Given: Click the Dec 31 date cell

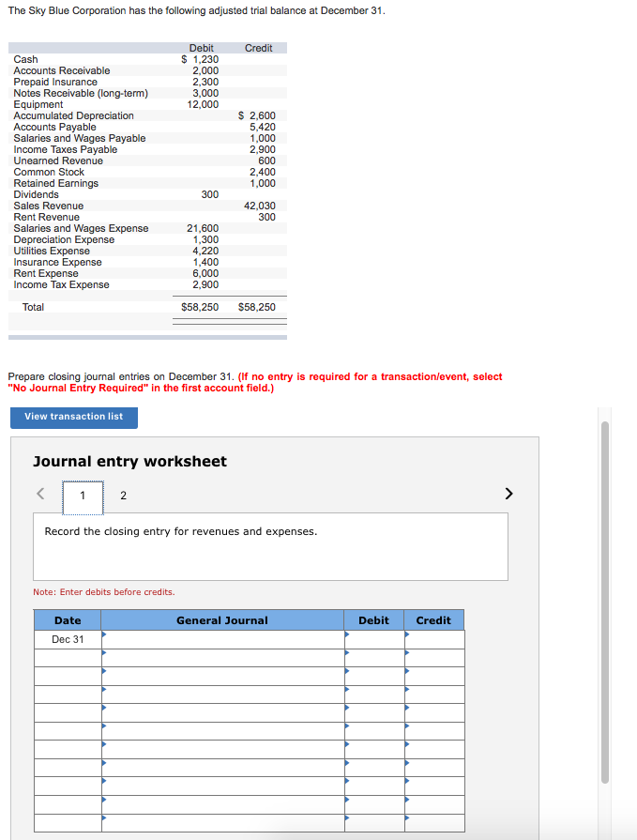Looking at the screenshot, I should pos(68,639).
